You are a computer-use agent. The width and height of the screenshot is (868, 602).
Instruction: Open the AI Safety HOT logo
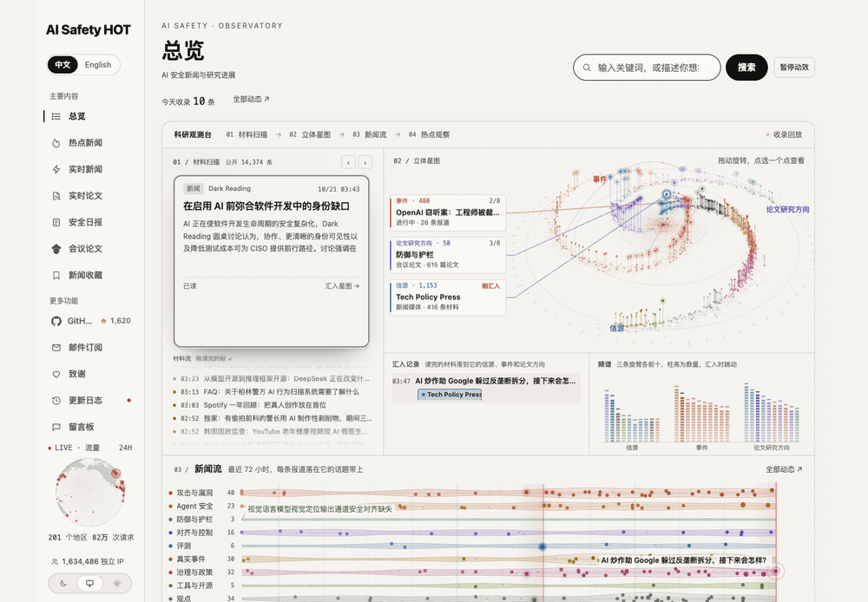[89, 29]
